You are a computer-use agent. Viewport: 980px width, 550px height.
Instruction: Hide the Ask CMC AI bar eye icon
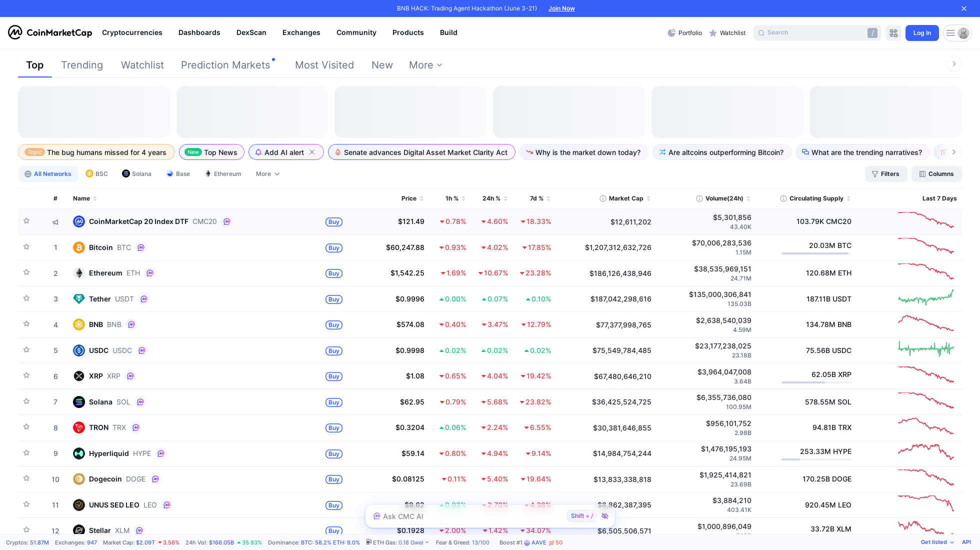[x=605, y=516]
